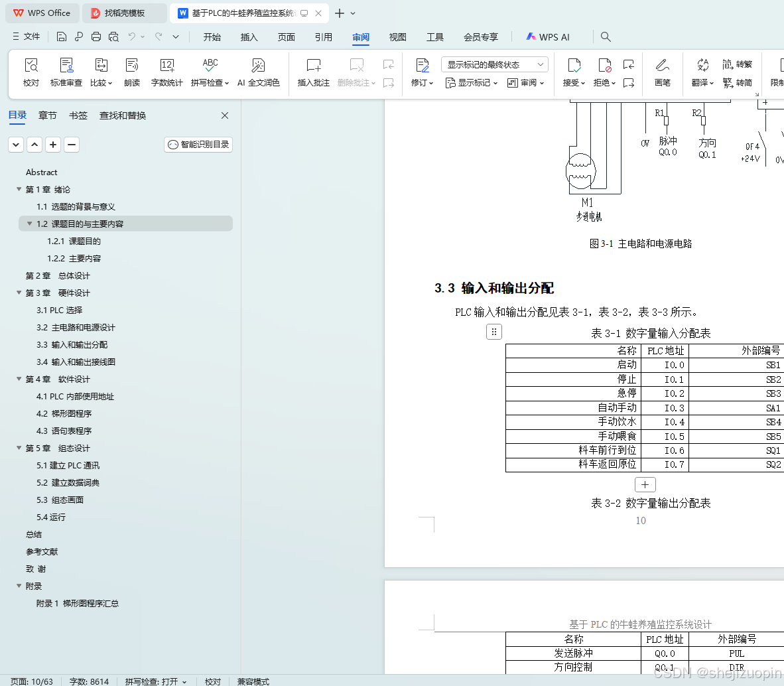Image resolution: width=784 pixels, height=686 pixels.
Task: Collapse 第 5 章 组态设计 node
Action: [19, 448]
